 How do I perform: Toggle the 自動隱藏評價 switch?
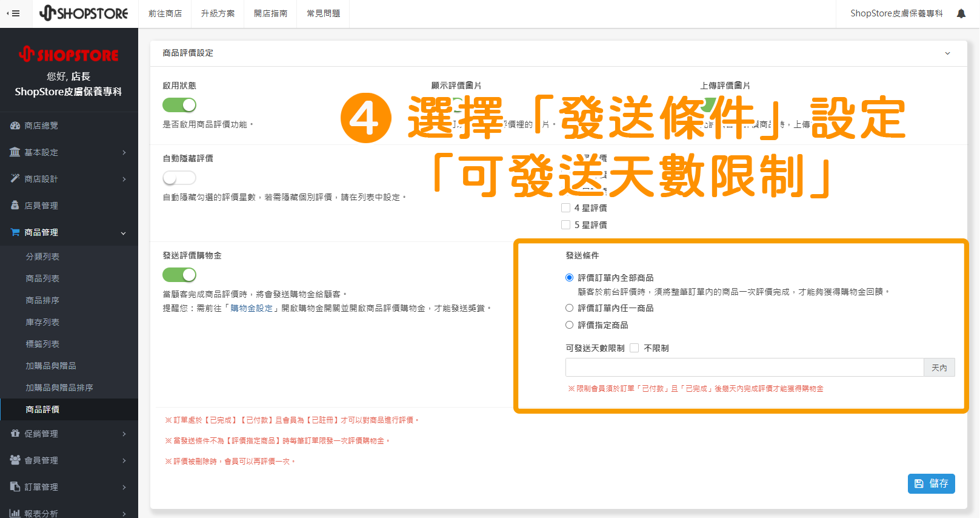[179, 178]
